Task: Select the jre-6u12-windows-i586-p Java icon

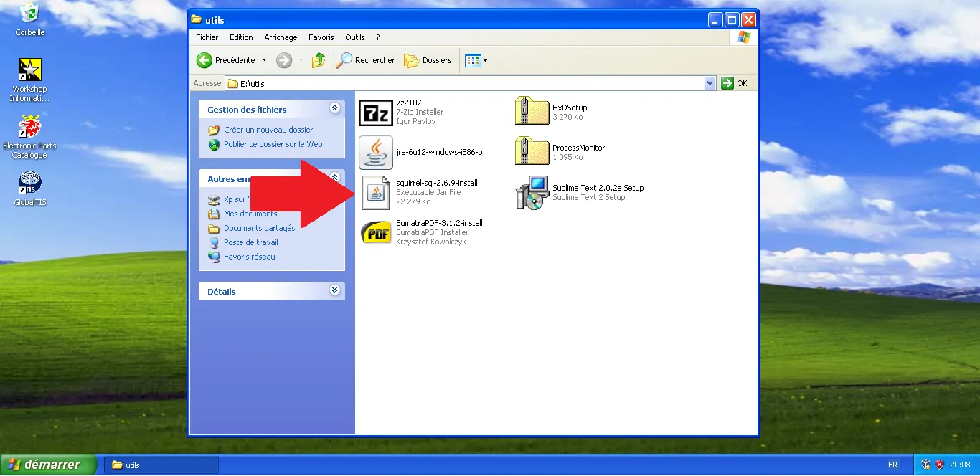Action: coord(375,153)
